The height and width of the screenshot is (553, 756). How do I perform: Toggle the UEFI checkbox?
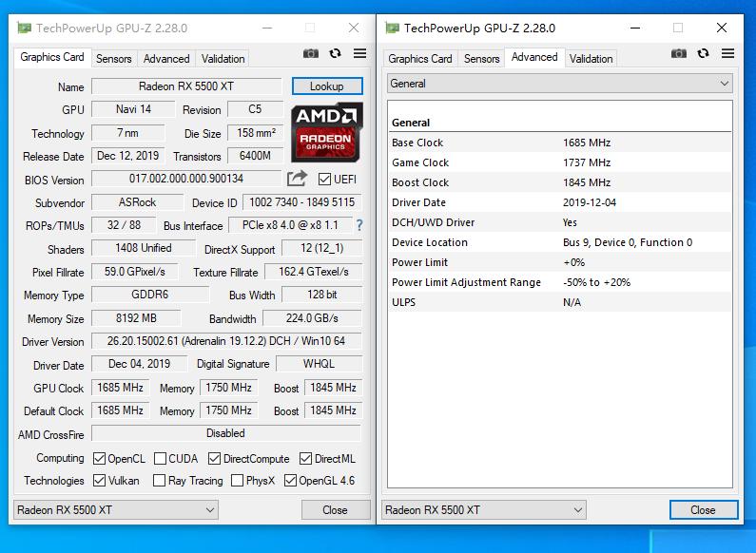(x=324, y=180)
